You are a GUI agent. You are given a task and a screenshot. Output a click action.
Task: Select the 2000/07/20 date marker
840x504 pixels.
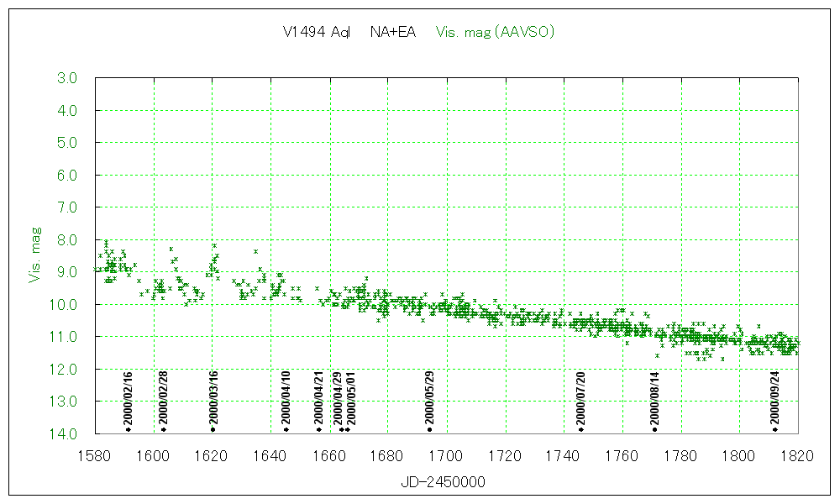pos(580,400)
